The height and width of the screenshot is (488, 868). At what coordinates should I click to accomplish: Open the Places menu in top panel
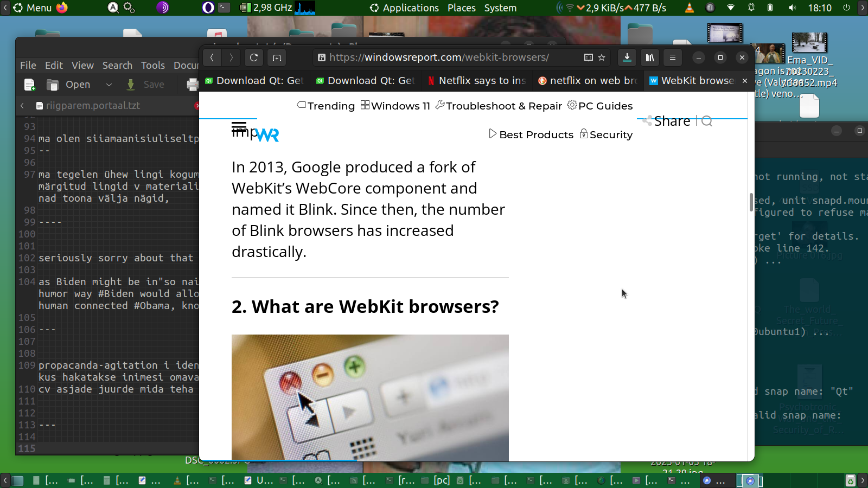pos(462,8)
